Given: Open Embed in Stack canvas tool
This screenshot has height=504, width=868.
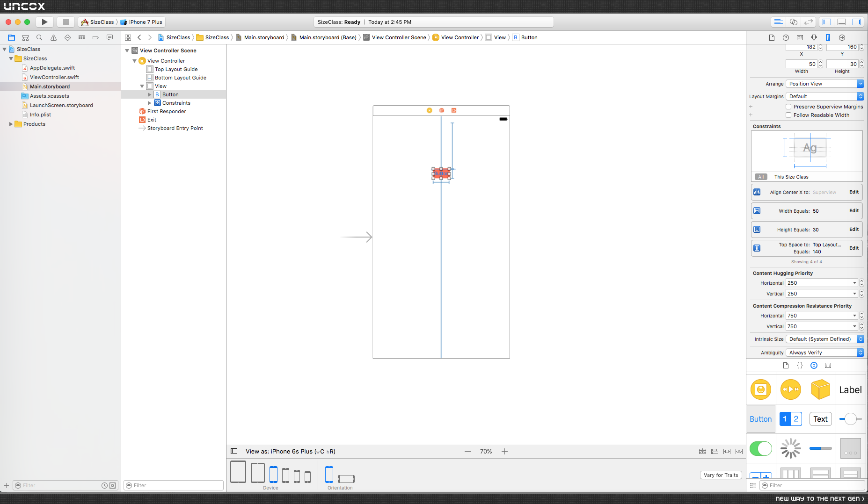Looking at the screenshot, I should 702,451.
